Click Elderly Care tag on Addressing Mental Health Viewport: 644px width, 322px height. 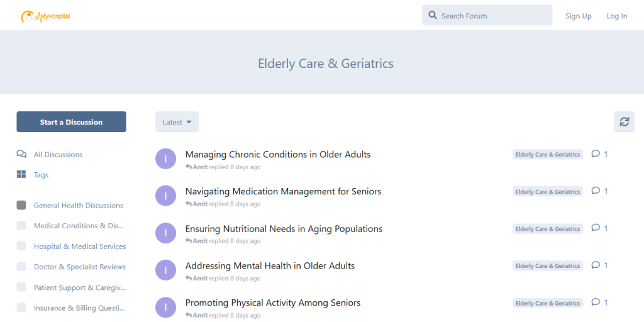(x=548, y=266)
